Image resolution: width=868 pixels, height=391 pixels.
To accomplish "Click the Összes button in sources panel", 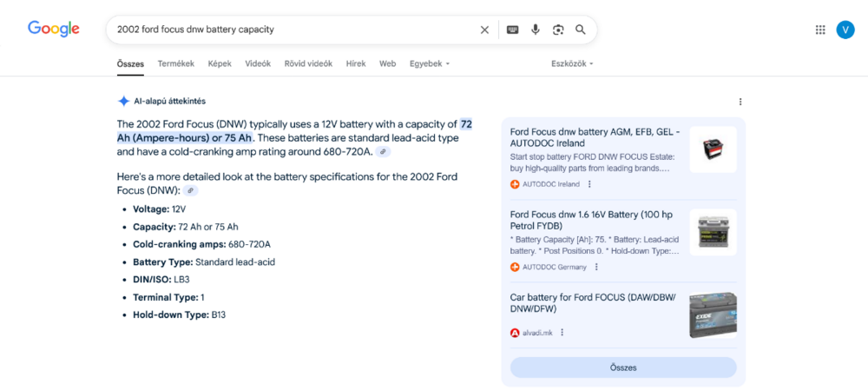I will (x=623, y=368).
